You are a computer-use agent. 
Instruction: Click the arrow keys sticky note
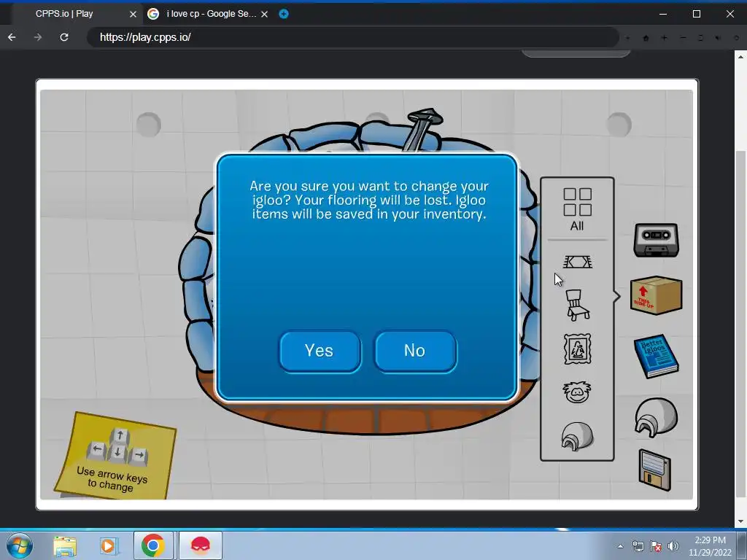[116, 456]
